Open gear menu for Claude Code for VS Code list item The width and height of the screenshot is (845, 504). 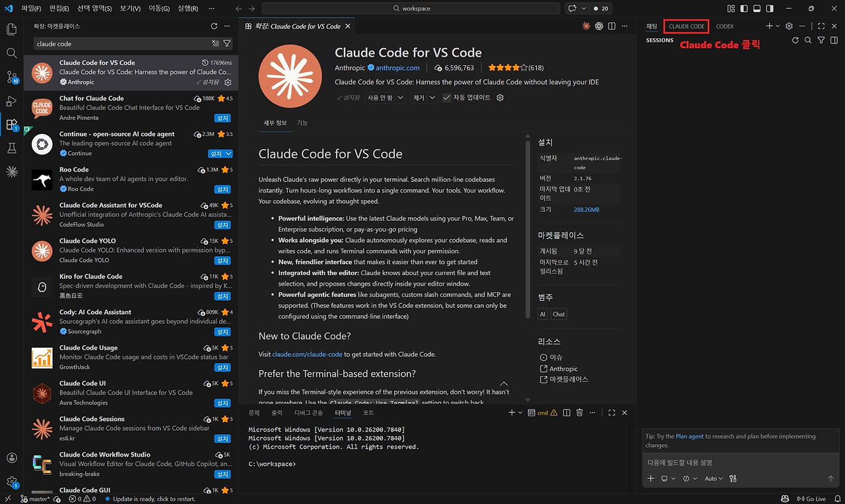tap(228, 82)
